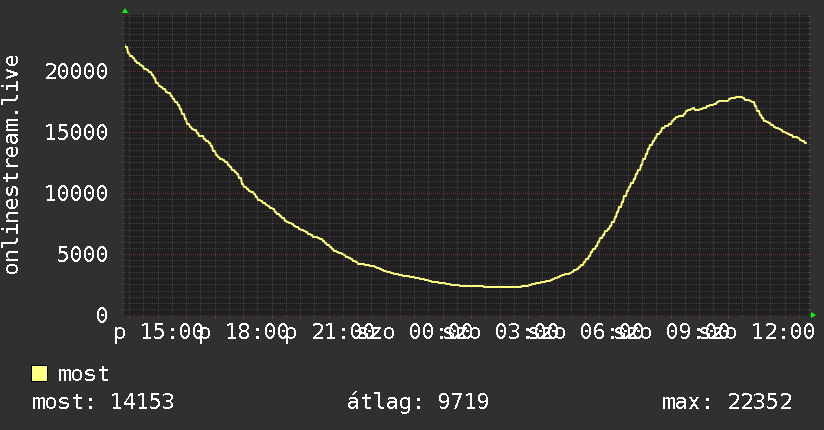Screen dimensions: 824x430
Task: Click the 'p 21:00' time label
Action: pos(329,332)
